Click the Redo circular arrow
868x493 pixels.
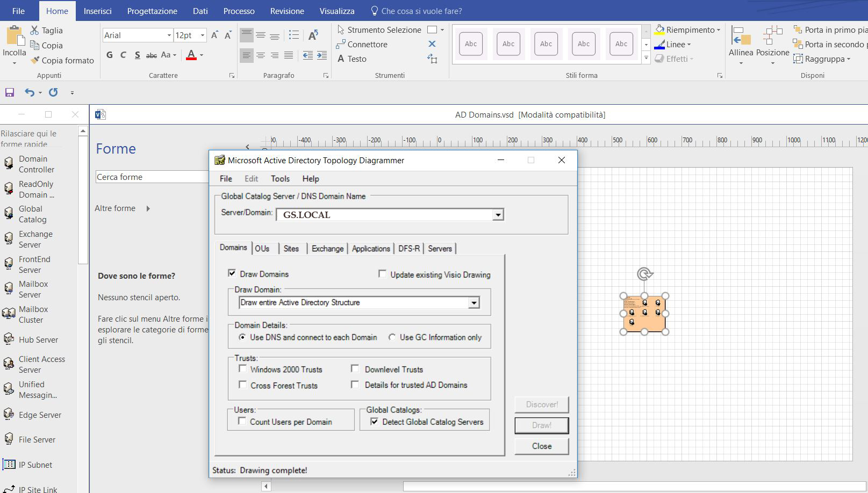coord(53,92)
